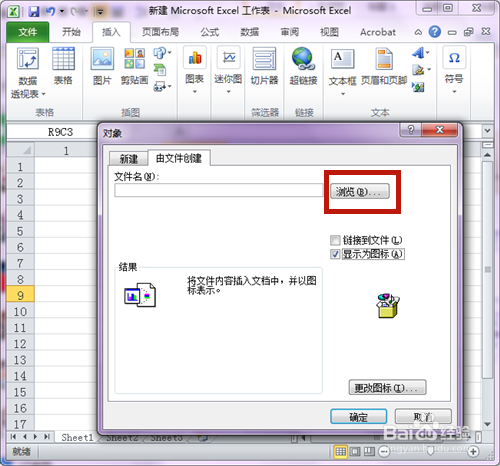Open the Acrobat ribbon tab
500x466 pixels.
click(x=378, y=32)
